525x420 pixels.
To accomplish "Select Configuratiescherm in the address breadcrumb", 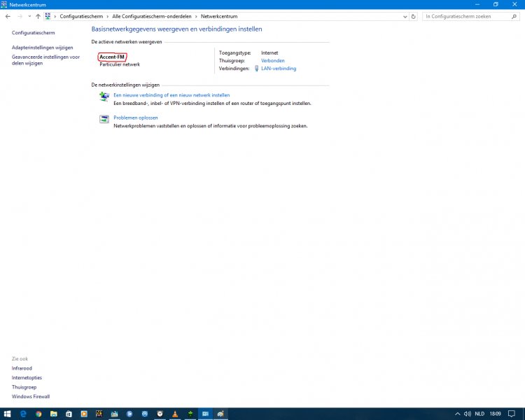I will 82,16.
